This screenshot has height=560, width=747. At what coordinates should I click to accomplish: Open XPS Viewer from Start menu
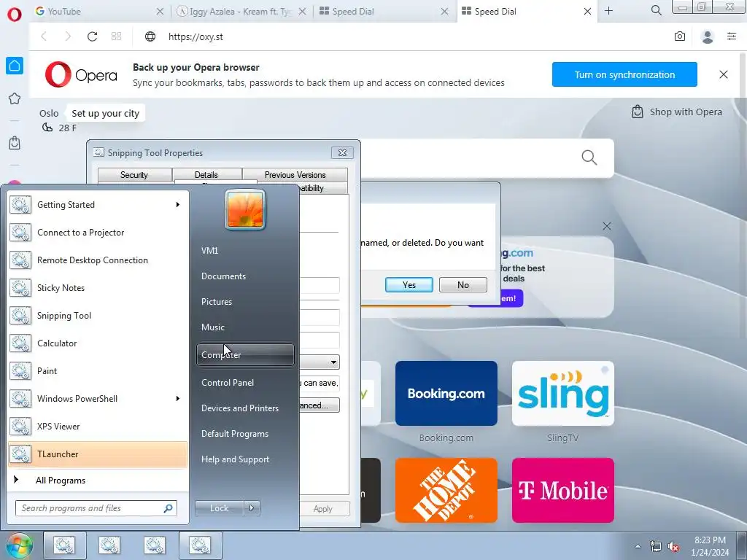pyautogui.click(x=98, y=426)
